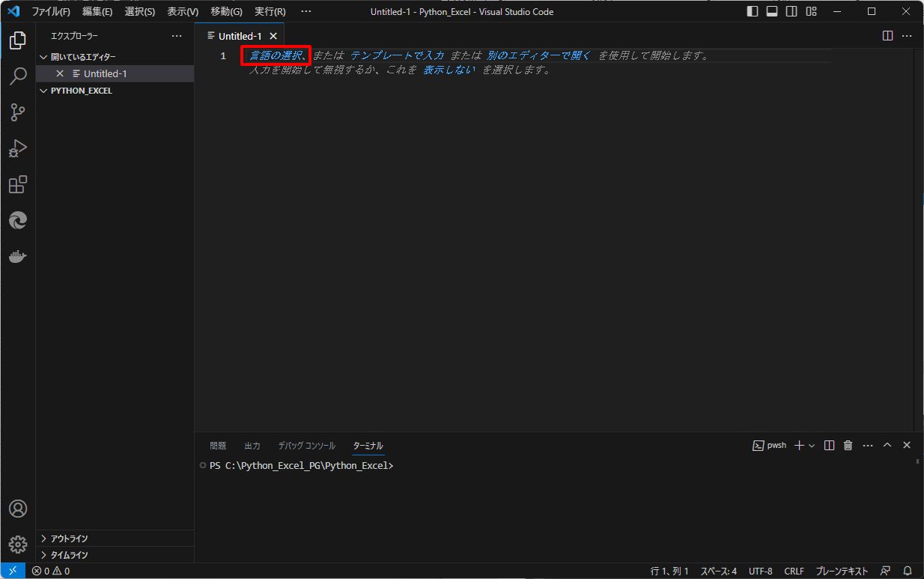Image resolution: width=924 pixels, height=579 pixels.
Task: Toggle the bottom panel visibility
Action: coord(772,11)
